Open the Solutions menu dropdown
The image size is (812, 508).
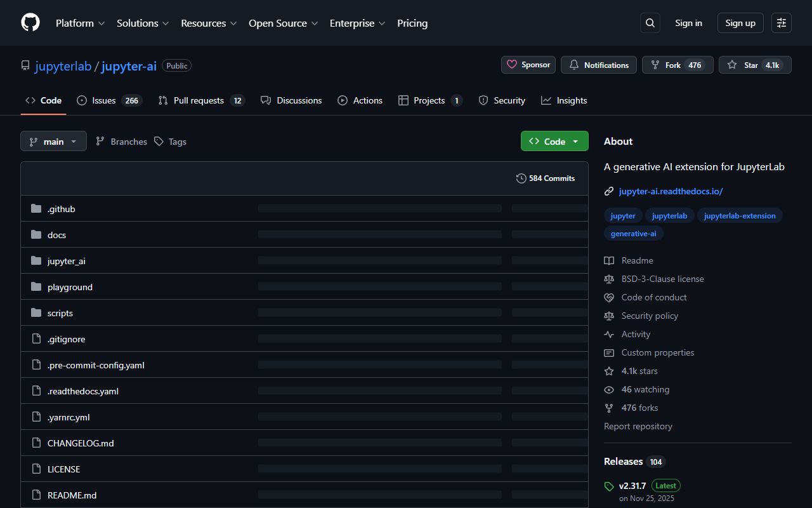143,23
